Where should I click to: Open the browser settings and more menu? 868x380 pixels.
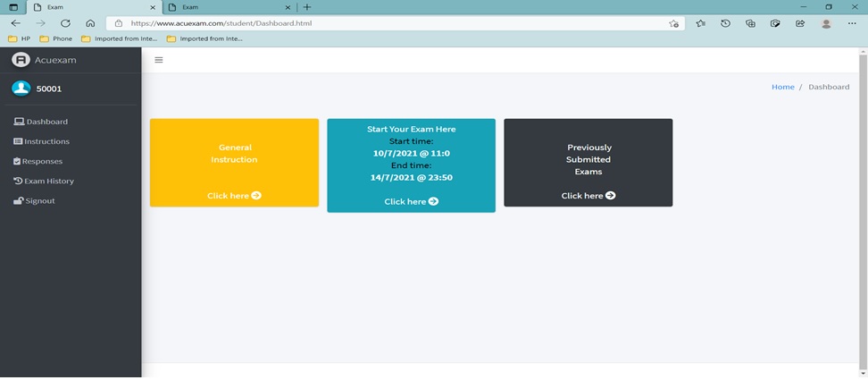[852, 24]
